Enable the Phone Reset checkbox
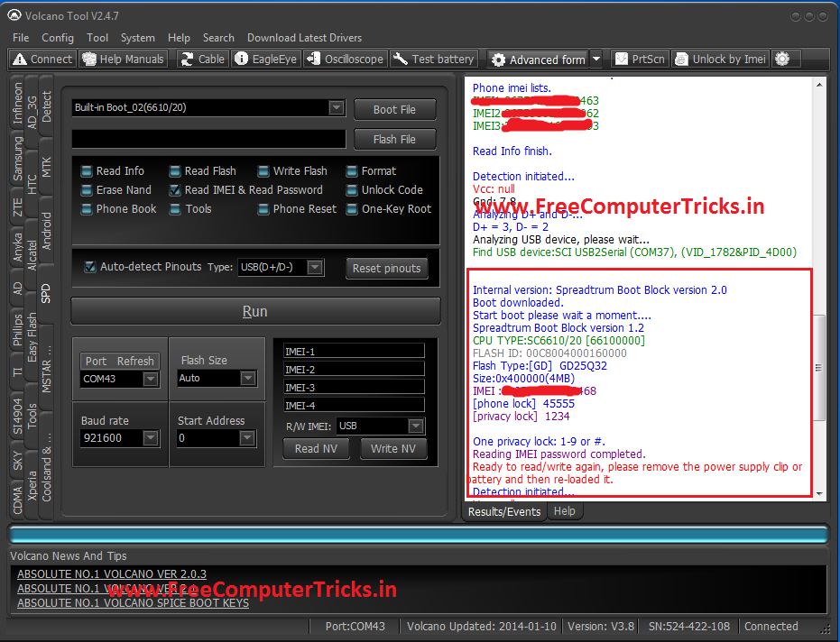 [x=263, y=209]
